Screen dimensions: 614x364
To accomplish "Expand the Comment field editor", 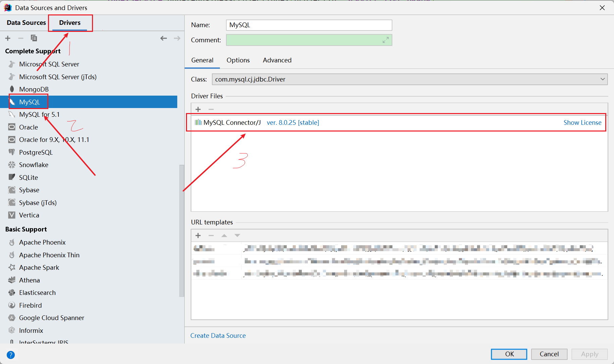I will (x=386, y=40).
